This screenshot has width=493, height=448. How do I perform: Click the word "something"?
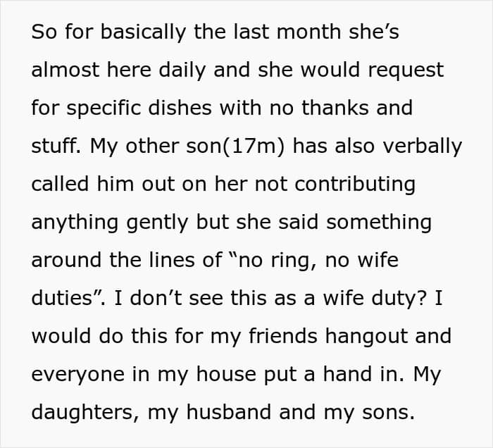(379, 223)
